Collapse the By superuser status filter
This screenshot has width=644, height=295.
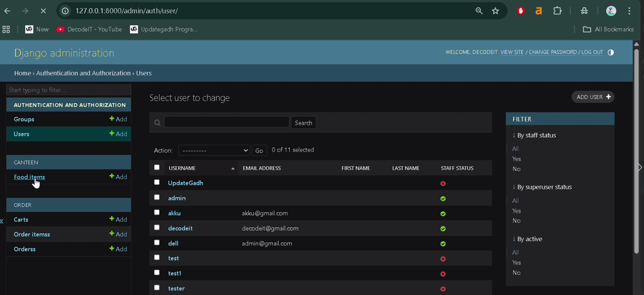click(542, 187)
